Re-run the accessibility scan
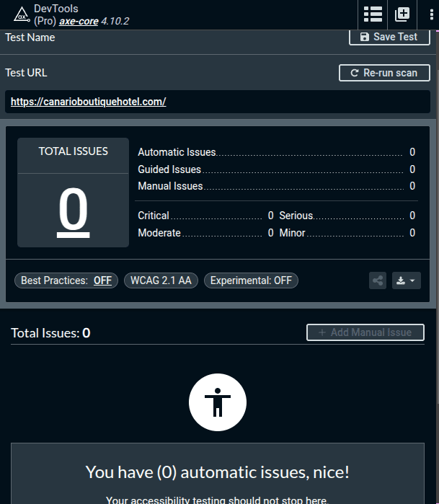439x504 pixels. 384,73
